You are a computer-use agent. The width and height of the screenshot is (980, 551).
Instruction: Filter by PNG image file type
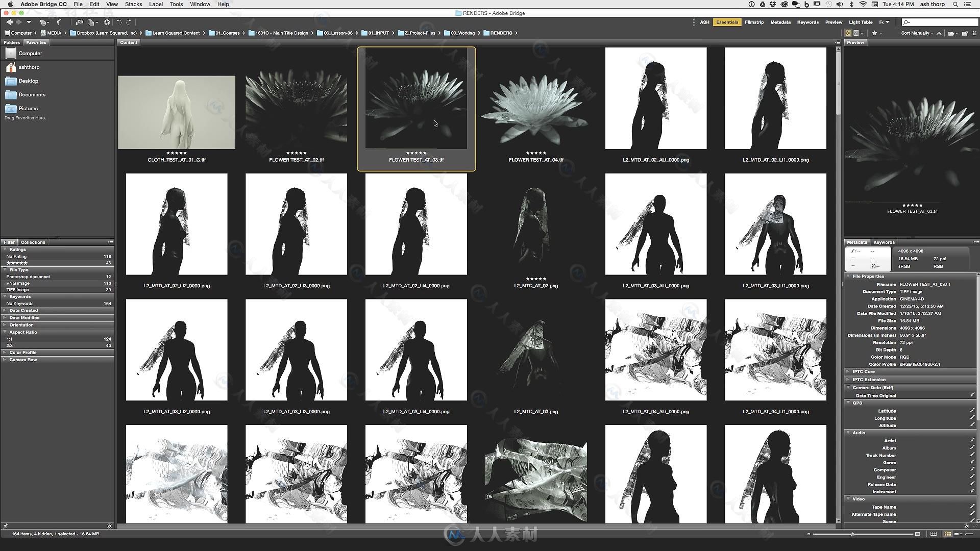pos(57,283)
